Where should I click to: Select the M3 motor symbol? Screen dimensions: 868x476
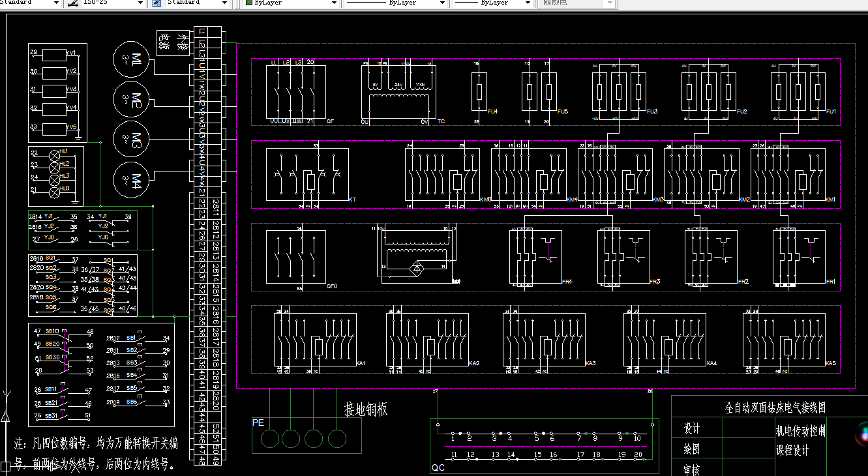(x=132, y=139)
